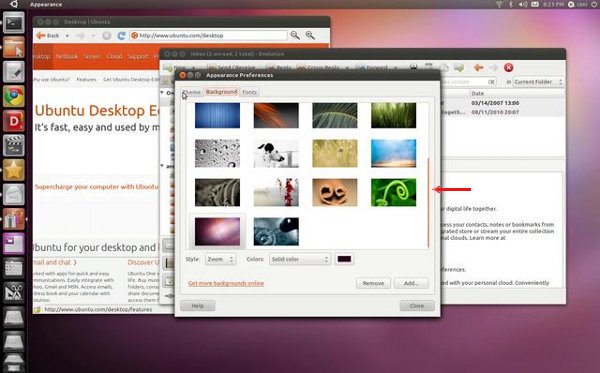
Task: Open the Colors dropdown showing Solid color
Action: (300, 259)
